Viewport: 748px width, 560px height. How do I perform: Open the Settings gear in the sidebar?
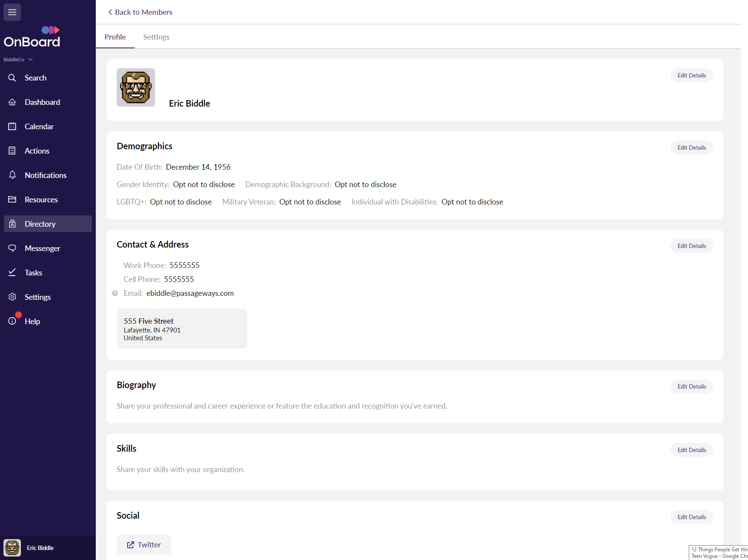37,297
